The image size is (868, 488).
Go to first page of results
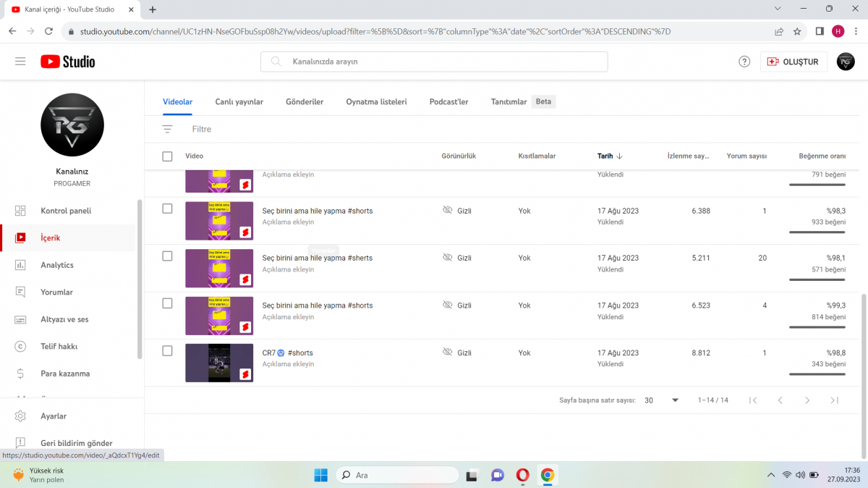pyautogui.click(x=753, y=400)
